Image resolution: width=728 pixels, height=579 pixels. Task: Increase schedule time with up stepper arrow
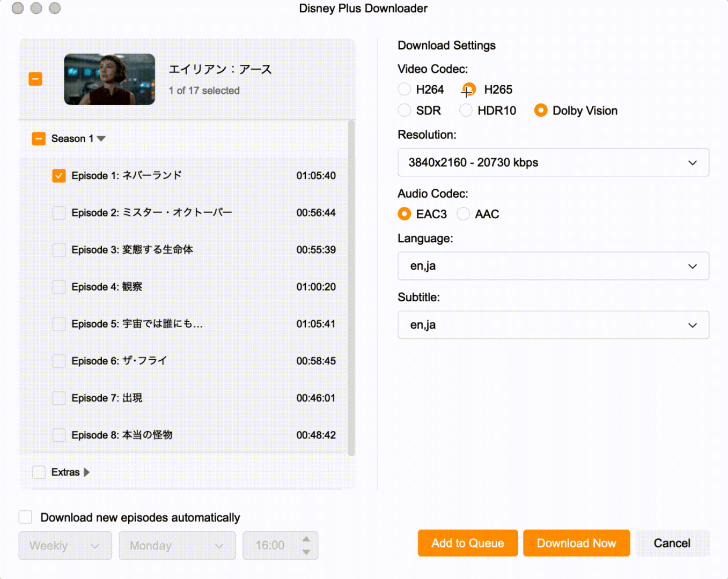pyautogui.click(x=306, y=539)
